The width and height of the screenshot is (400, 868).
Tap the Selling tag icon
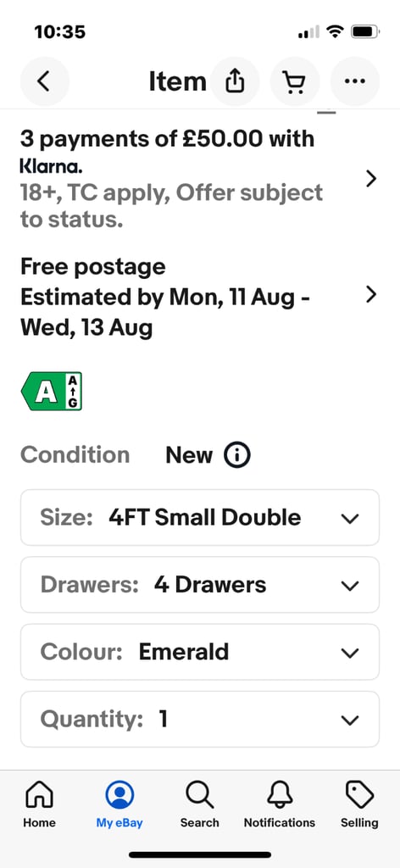point(359,795)
